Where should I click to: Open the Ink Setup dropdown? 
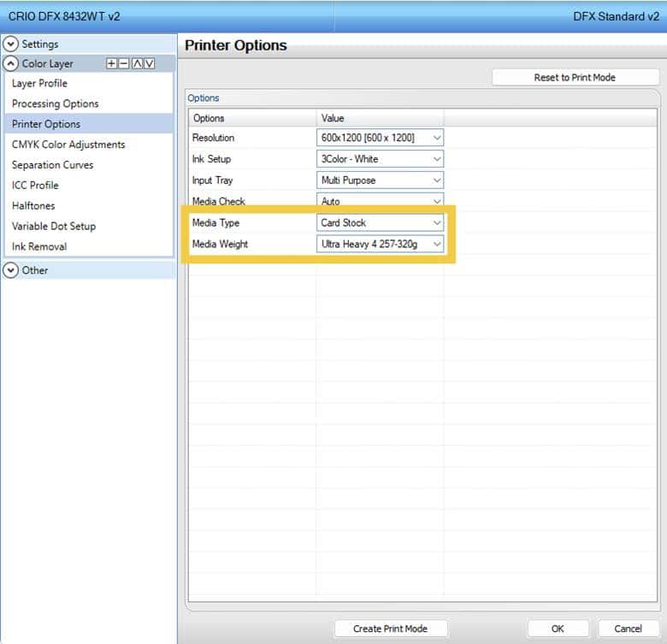click(x=436, y=159)
